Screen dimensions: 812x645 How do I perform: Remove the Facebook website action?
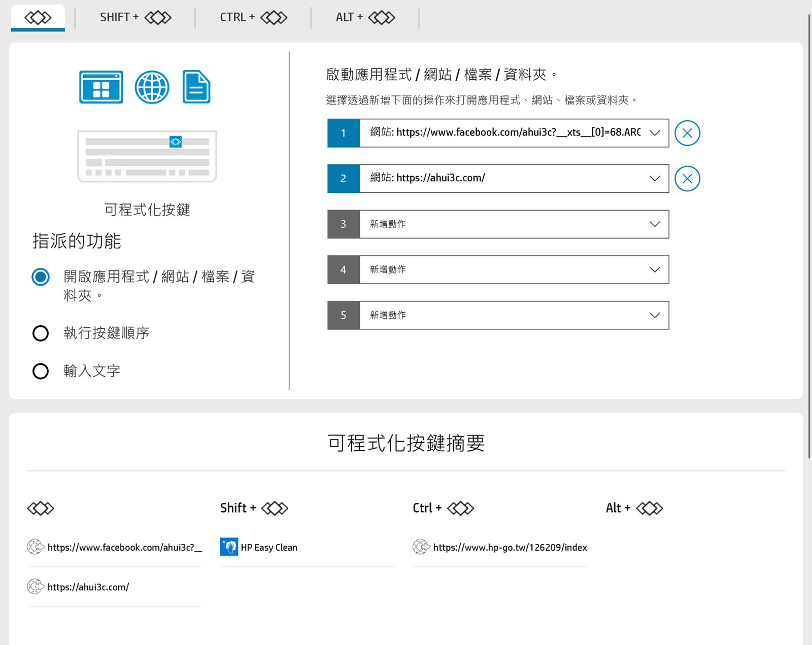[x=687, y=133]
